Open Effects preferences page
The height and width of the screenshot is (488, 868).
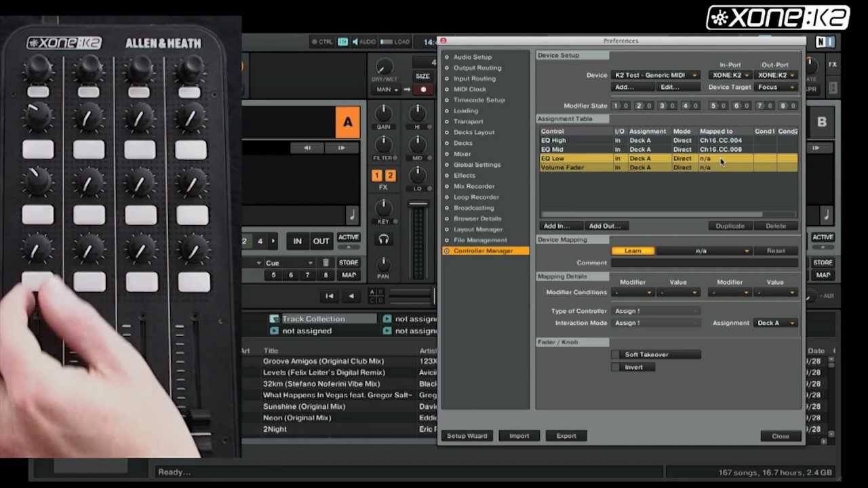[465, 176]
